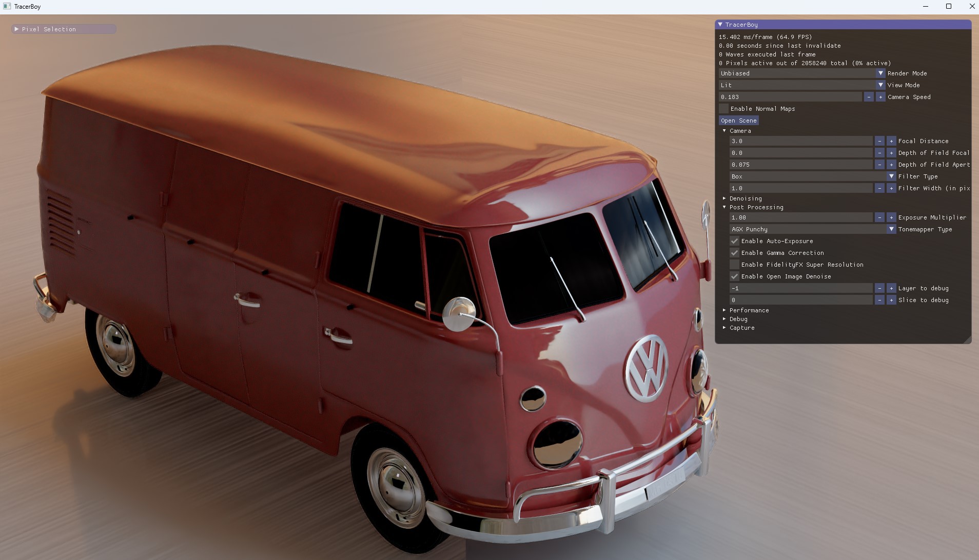
Task: Decrease the Depth of Field Aperture value
Action: point(879,164)
